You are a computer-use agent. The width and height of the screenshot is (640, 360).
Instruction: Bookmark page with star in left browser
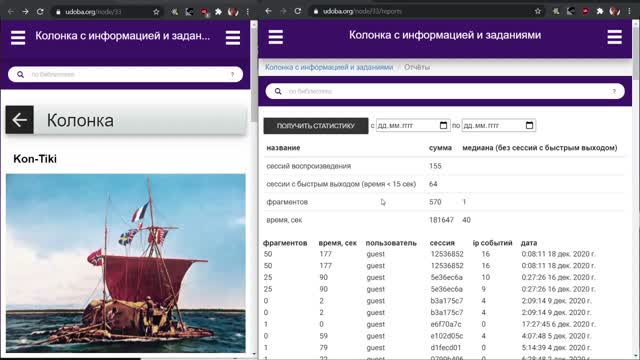point(156,12)
